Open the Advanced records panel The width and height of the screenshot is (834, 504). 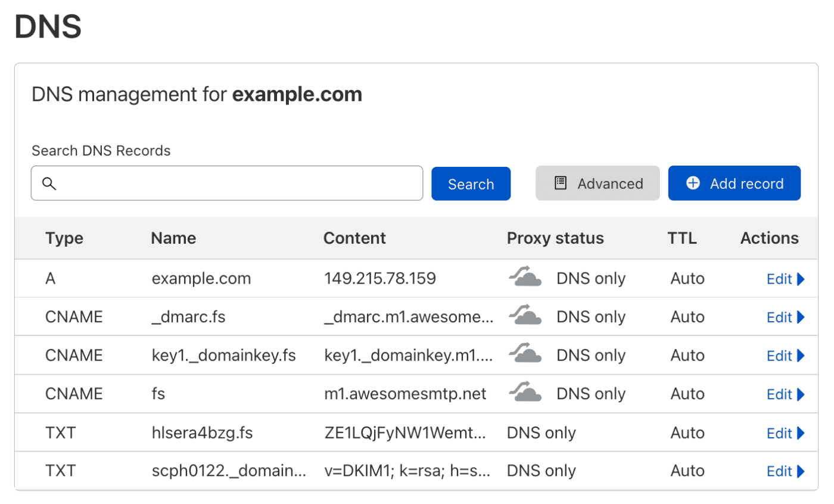coord(598,183)
